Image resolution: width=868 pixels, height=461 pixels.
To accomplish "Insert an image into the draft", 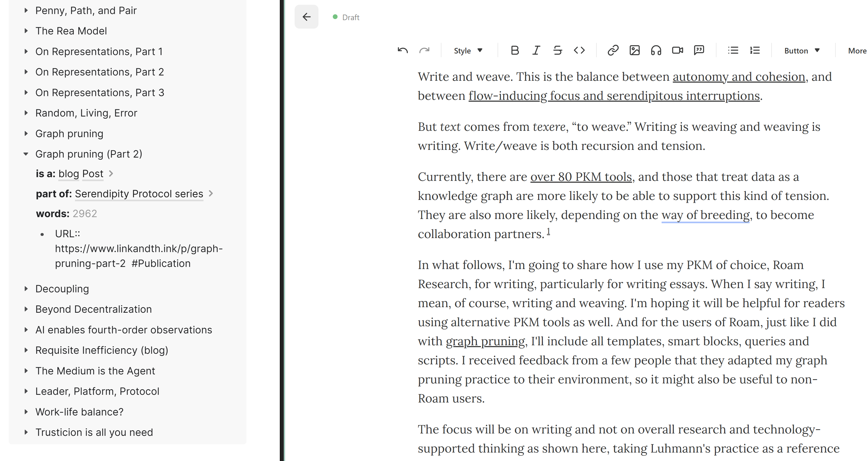I will pos(635,51).
